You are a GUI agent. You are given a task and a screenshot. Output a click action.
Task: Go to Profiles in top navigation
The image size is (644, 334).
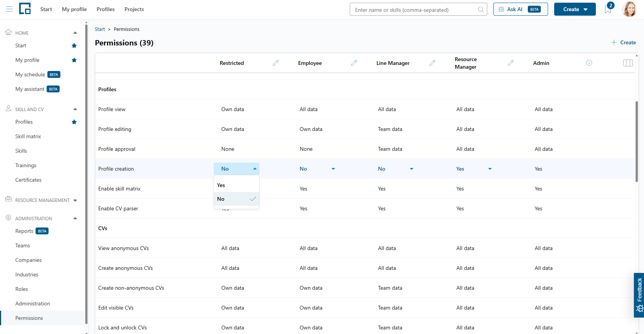[x=105, y=9]
